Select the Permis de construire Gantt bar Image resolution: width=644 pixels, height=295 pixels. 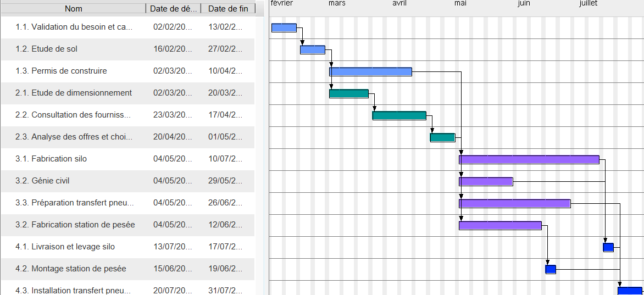[370, 72]
